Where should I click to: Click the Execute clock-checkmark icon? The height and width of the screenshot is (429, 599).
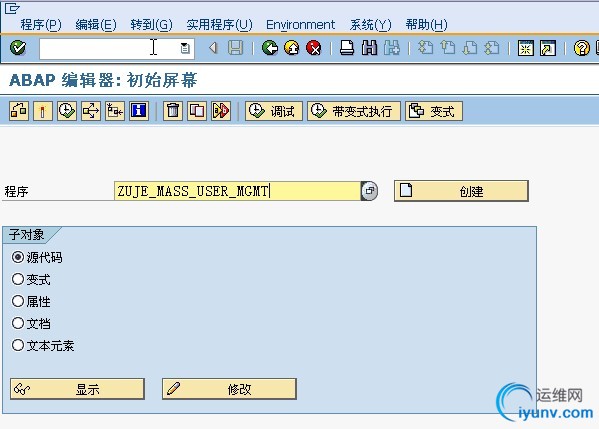[x=67, y=111]
